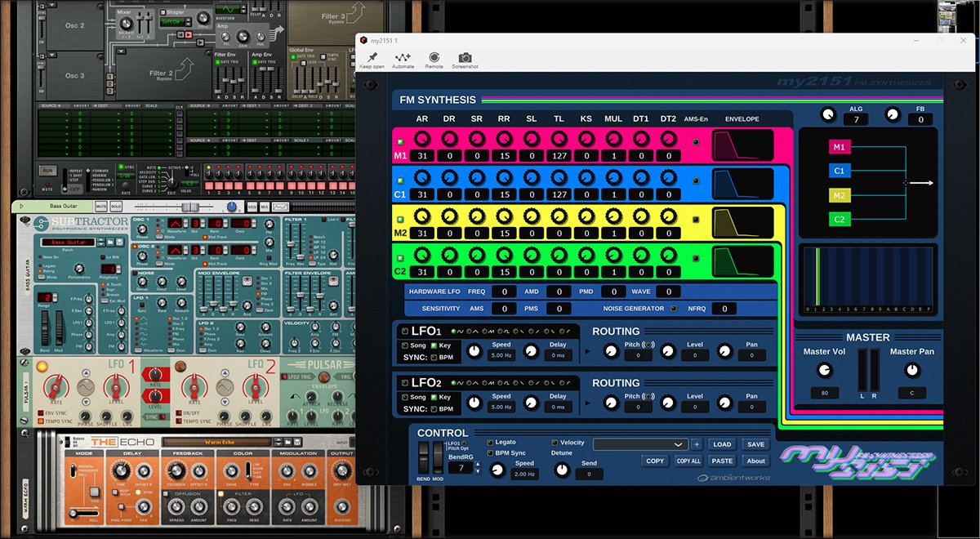Image resolution: width=980 pixels, height=539 pixels.
Task: Click the plus button beside preset dropdown
Action: click(x=697, y=444)
